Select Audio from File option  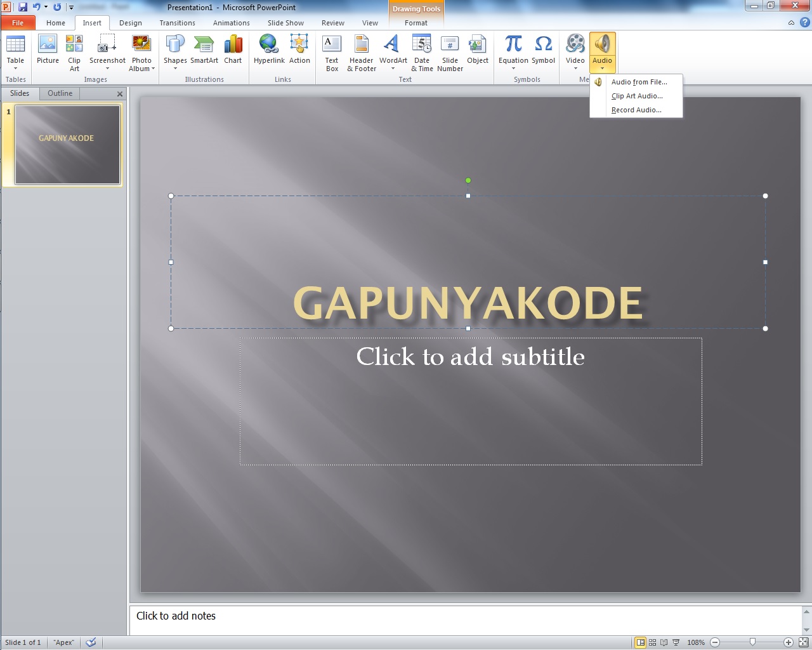pyautogui.click(x=638, y=82)
